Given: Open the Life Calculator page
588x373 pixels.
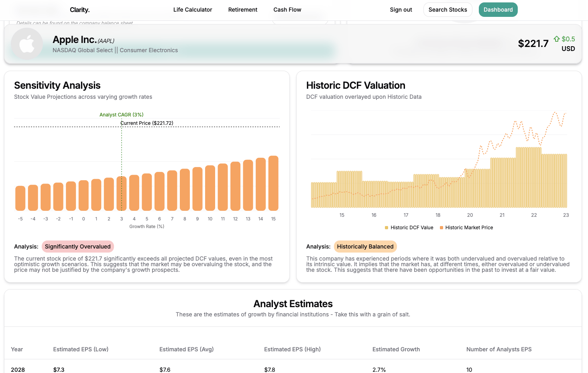Looking at the screenshot, I should [x=193, y=10].
